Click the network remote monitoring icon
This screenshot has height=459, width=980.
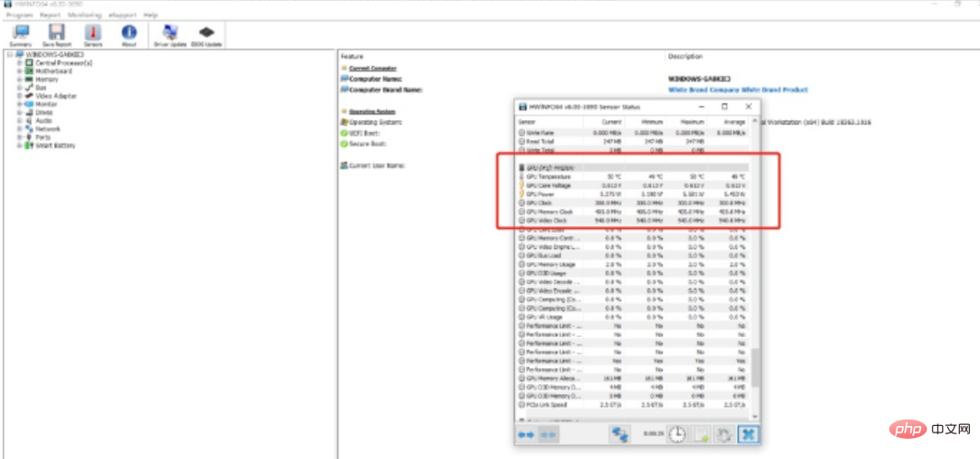click(620, 434)
